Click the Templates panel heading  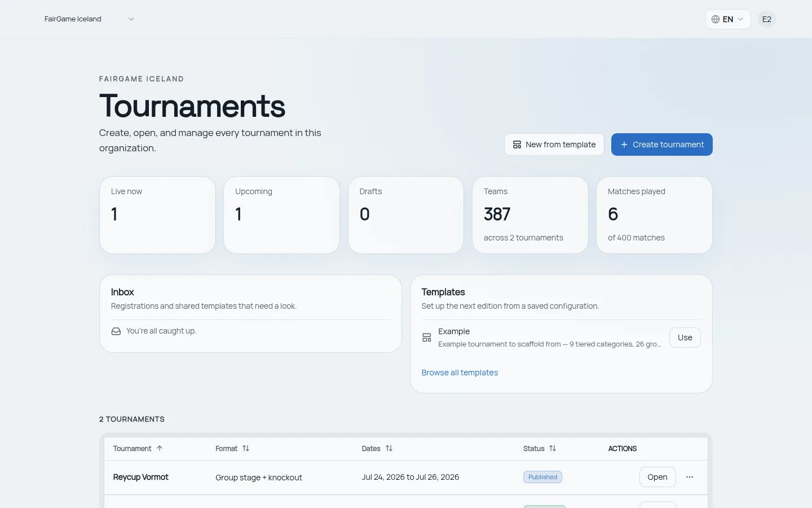443,292
